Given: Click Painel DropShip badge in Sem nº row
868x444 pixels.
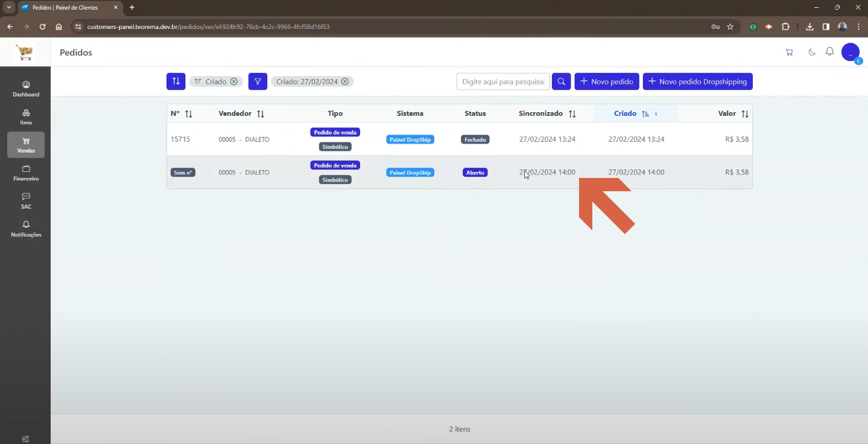Looking at the screenshot, I should (410, 173).
